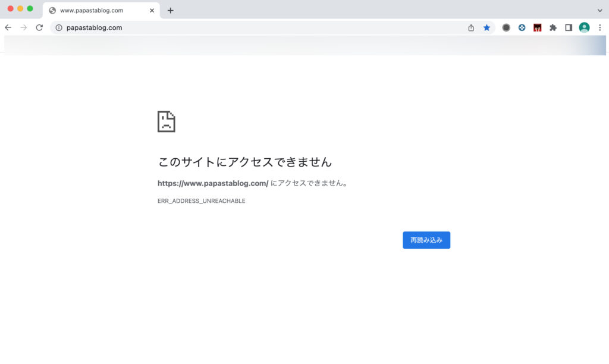Click the blue bookmark star icon

486,27
